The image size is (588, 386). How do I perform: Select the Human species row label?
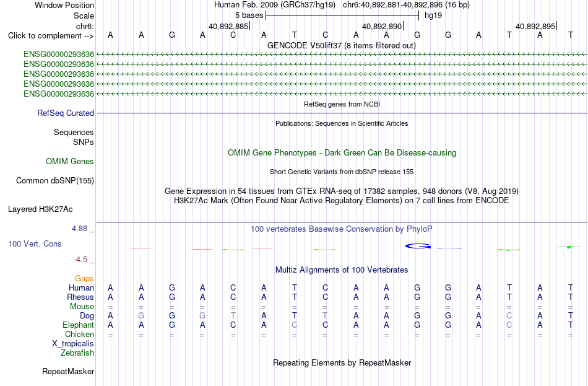pyautogui.click(x=81, y=287)
